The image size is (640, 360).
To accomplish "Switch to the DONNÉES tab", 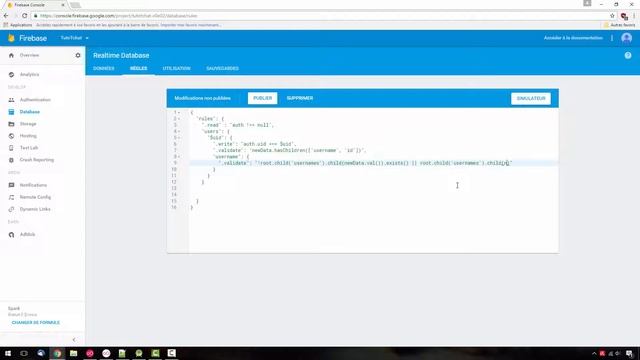I will click(x=104, y=68).
